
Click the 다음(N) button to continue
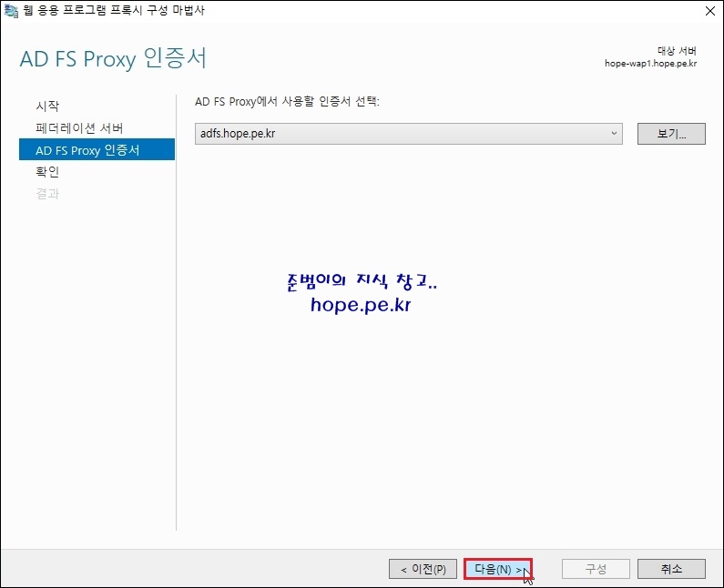(x=498, y=569)
